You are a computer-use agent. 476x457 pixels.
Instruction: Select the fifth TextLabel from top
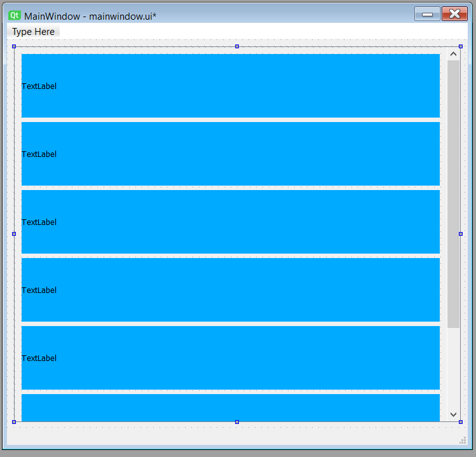[231, 358]
